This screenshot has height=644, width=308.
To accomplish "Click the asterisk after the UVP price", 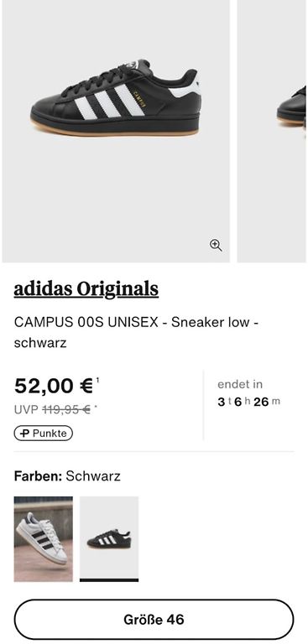I will (96, 408).
